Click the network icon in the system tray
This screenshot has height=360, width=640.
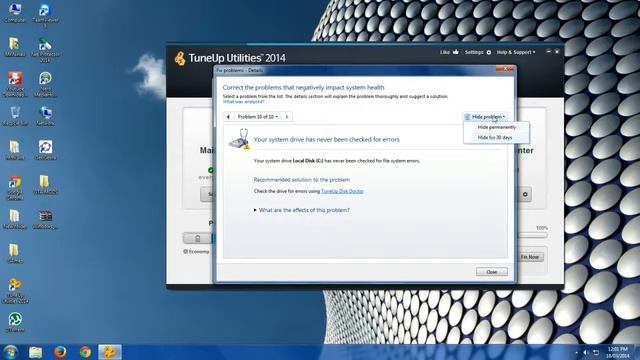(596, 352)
